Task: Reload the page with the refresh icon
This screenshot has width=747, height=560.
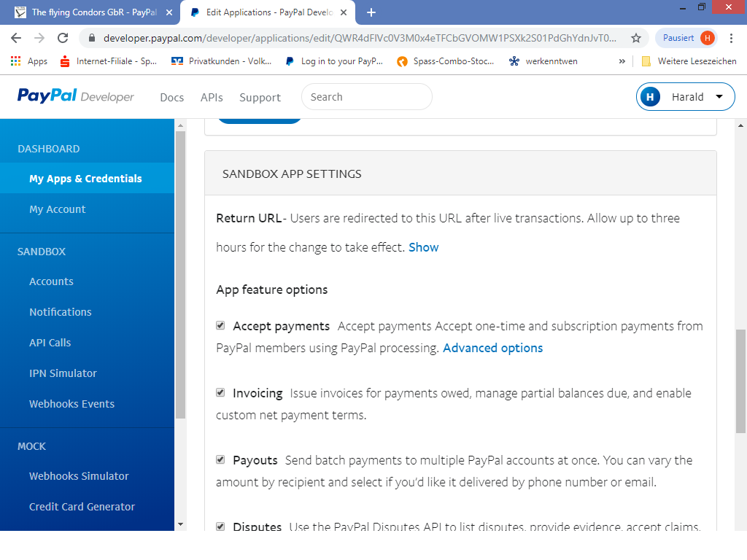Action: [63, 38]
